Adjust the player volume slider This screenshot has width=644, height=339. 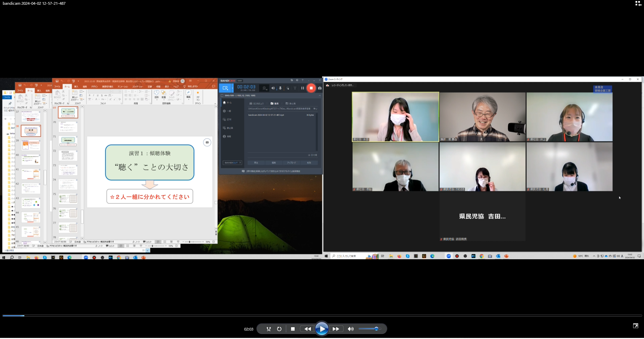pos(370,329)
